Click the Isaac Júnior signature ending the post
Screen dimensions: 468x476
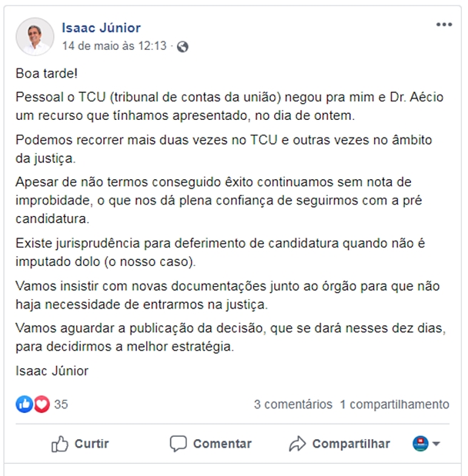tap(52, 371)
